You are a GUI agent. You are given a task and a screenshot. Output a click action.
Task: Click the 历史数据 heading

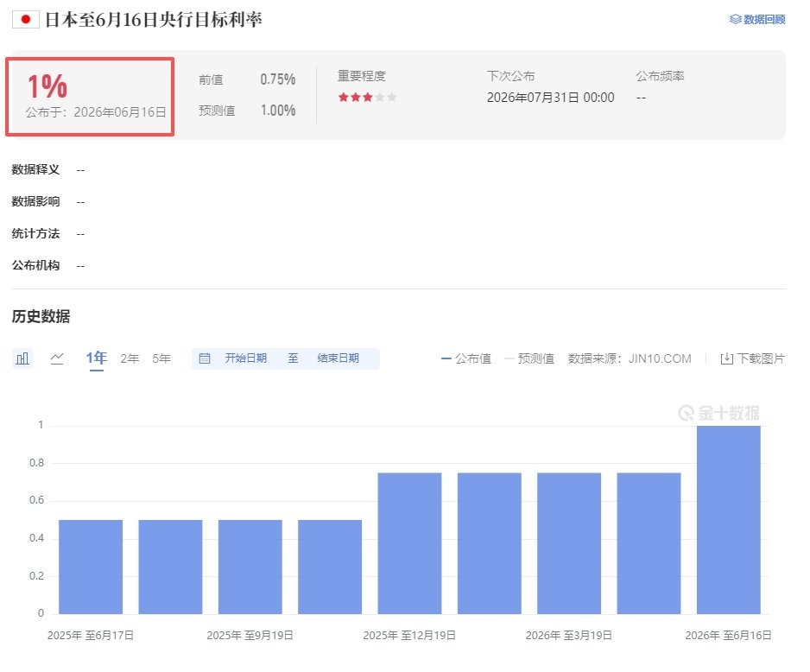[41, 316]
